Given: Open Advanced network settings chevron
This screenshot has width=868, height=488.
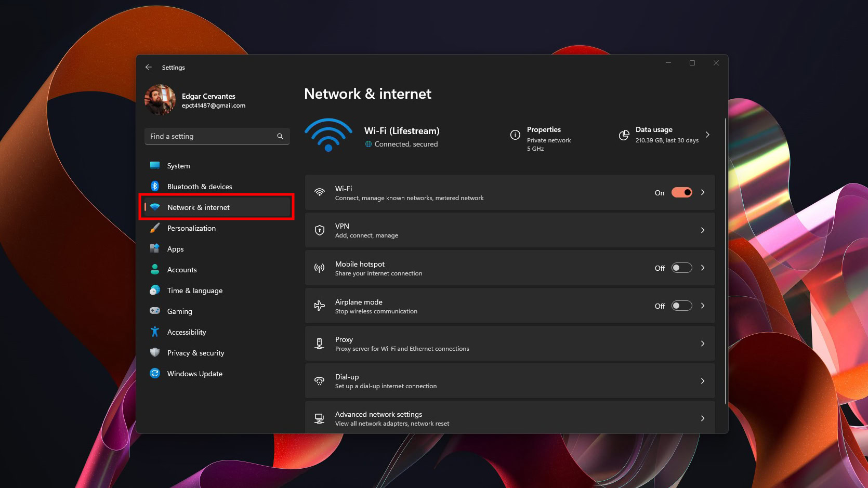Looking at the screenshot, I should coord(703,418).
